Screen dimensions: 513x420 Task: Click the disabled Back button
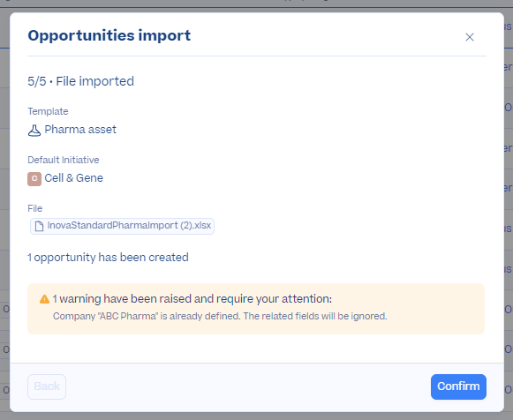(47, 386)
